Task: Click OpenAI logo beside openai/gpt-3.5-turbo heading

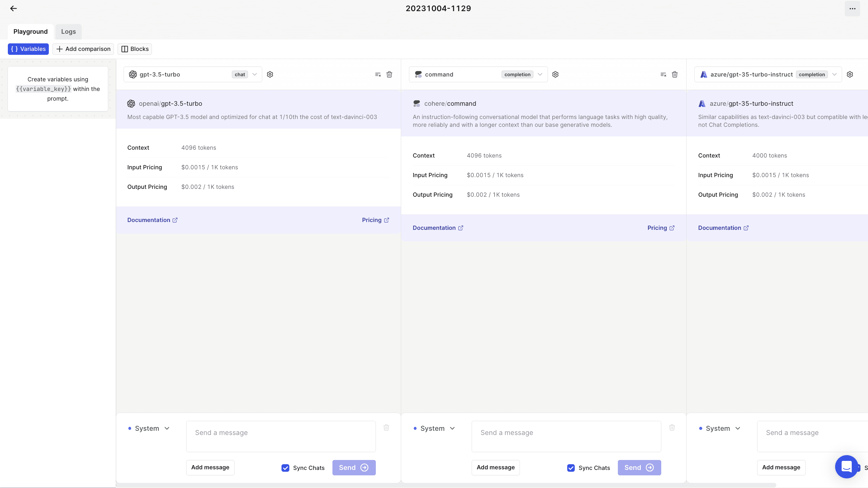Action: [131, 104]
